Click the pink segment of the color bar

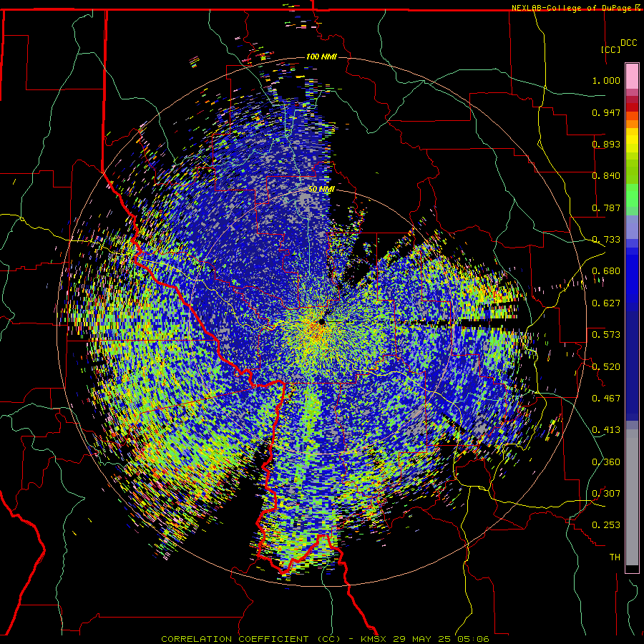[x=632, y=77]
